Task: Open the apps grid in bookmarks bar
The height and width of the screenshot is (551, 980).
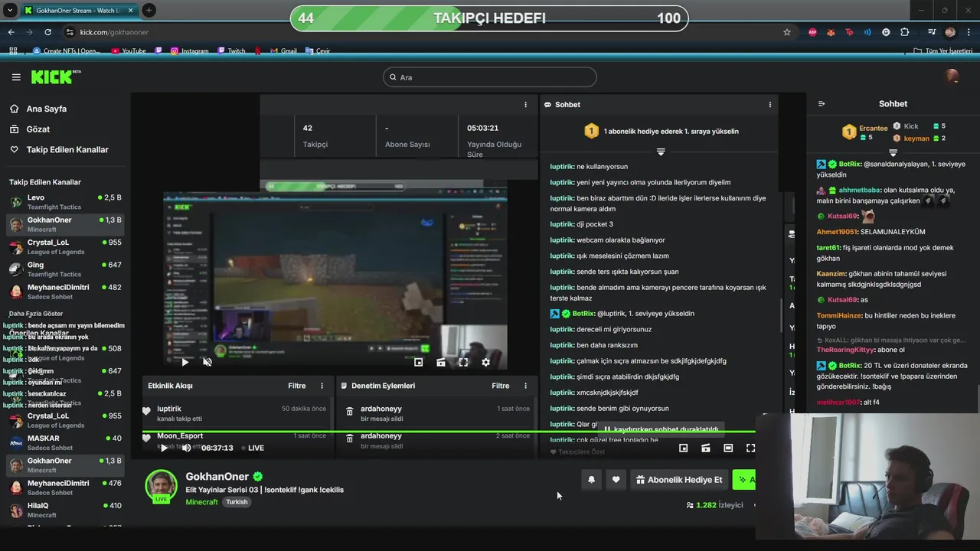Action: click(x=13, y=51)
